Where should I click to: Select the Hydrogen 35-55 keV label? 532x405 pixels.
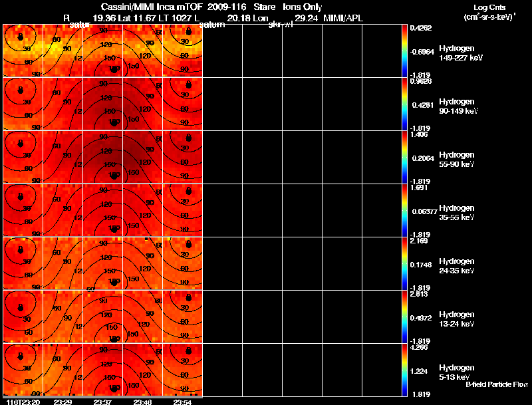click(457, 213)
